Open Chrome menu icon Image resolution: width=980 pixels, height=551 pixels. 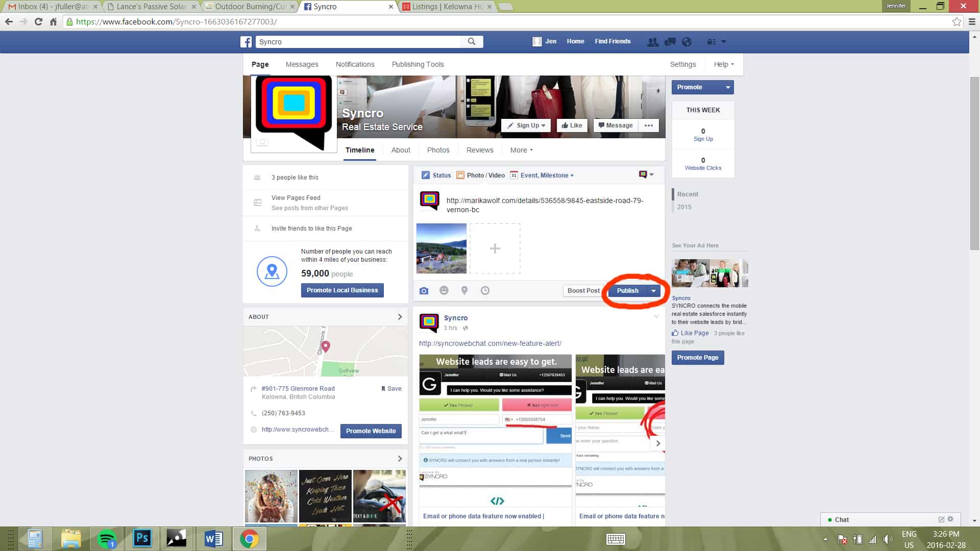(972, 21)
